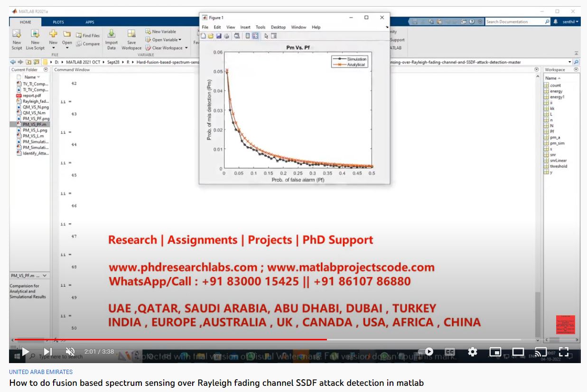Open the Current Folder panel actions arrow
Screen dimensions: 587x392
pyautogui.click(x=47, y=70)
